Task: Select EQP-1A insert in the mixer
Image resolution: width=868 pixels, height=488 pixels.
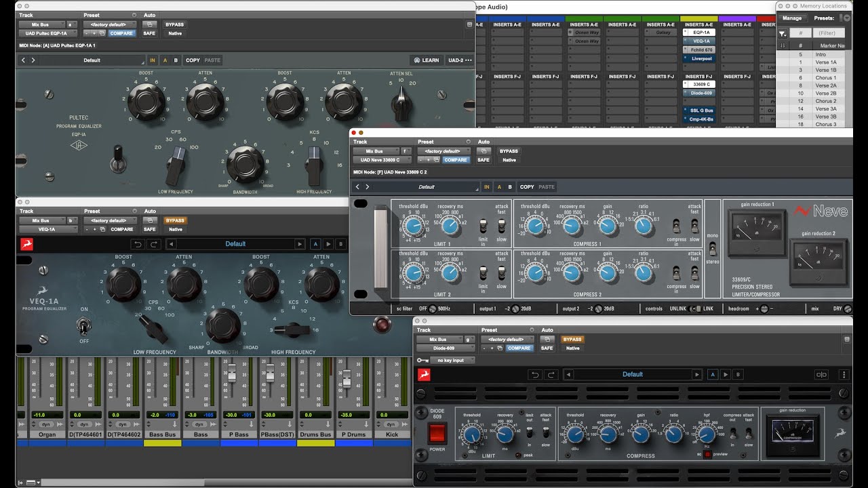Action: tap(701, 33)
